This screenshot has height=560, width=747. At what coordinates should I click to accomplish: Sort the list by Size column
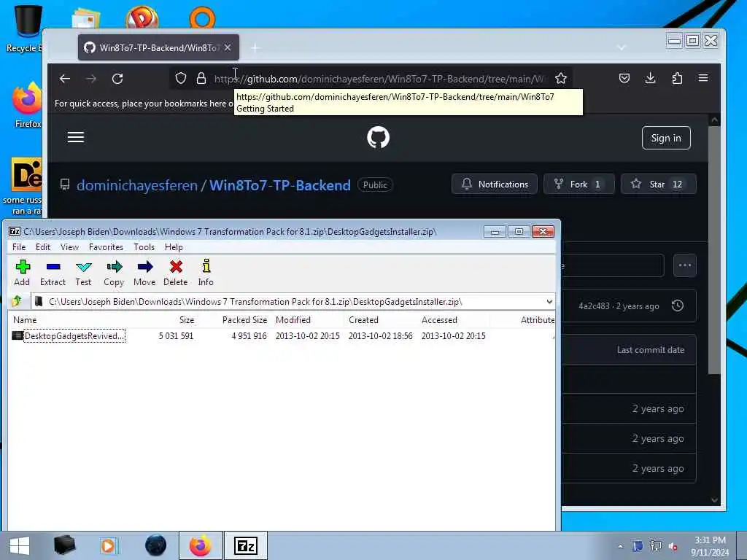[187, 320]
